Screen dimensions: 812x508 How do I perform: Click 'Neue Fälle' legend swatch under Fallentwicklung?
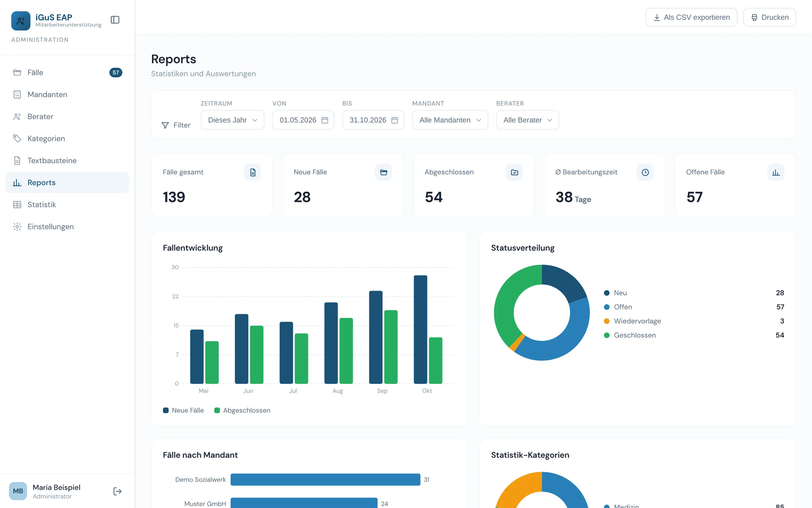[166, 410]
